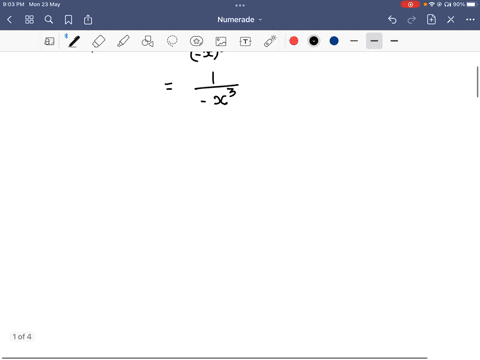This screenshot has height=360, width=480.
Task: Select the Text box tool
Action: point(245,41)
